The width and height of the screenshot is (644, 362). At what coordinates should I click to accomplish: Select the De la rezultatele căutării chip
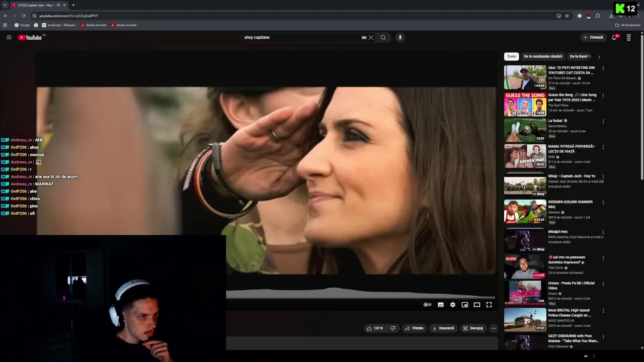(x=543, y=56)
